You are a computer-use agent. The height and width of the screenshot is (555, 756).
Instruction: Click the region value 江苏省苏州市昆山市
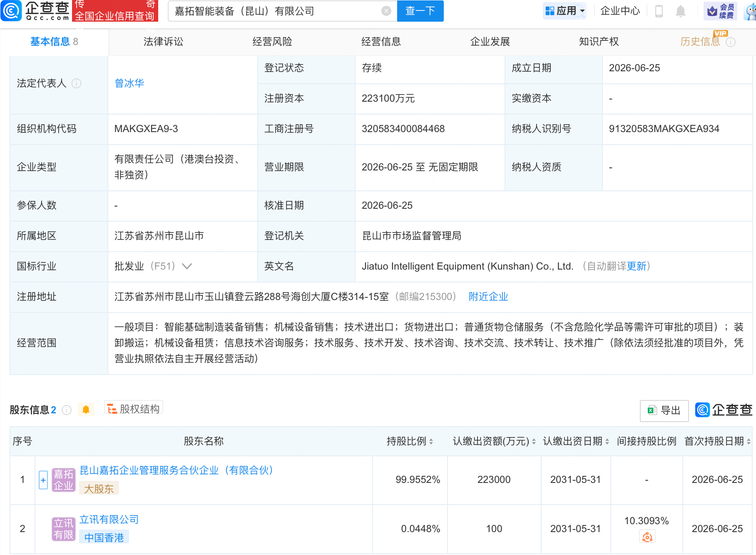click(159, 236)
